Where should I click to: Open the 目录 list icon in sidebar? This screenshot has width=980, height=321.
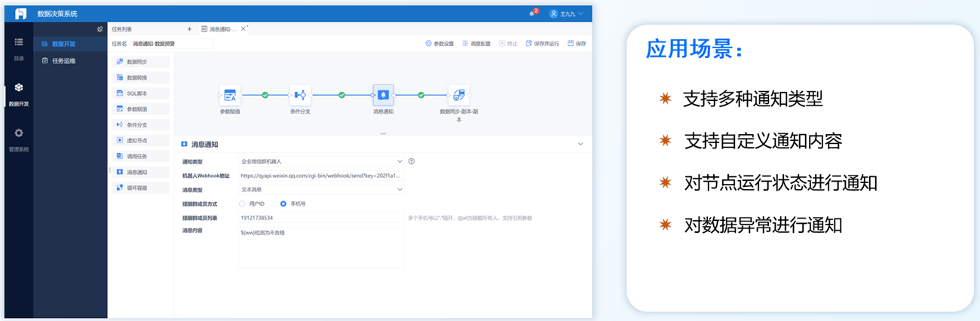pos(19,47)
